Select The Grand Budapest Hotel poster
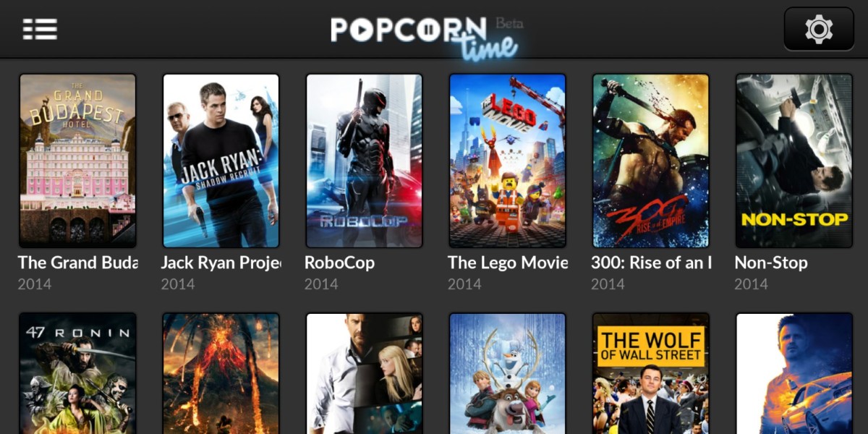This screenshot has width=868, height=434. click(77, 161)
